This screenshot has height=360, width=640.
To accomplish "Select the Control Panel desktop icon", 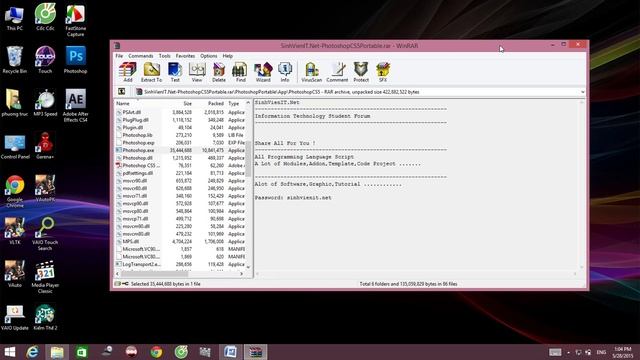I will (15, 147).
